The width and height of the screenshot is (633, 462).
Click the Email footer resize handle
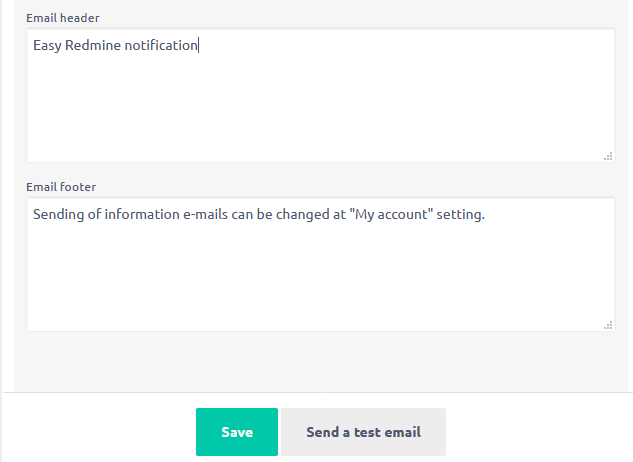(608, 325)
